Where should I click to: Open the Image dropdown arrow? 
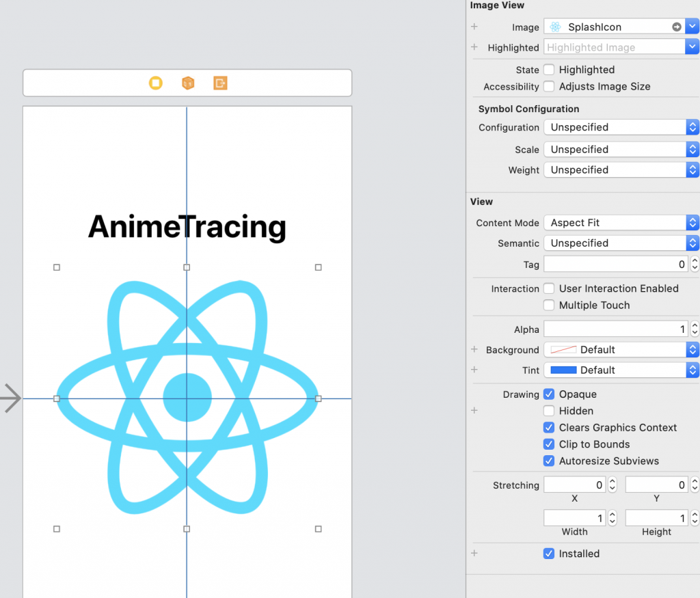(692, 27)
